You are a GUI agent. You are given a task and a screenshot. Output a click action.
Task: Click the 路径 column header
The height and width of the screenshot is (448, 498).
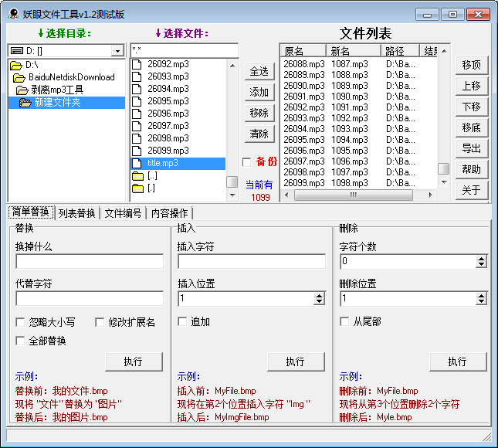pos(400,51)
